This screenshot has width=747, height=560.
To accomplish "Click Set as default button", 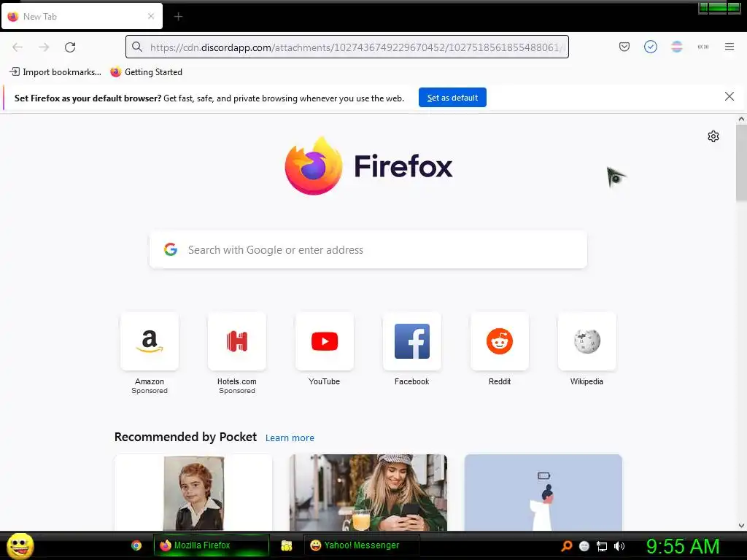I will pyautogui.click(x=452, y=98).
